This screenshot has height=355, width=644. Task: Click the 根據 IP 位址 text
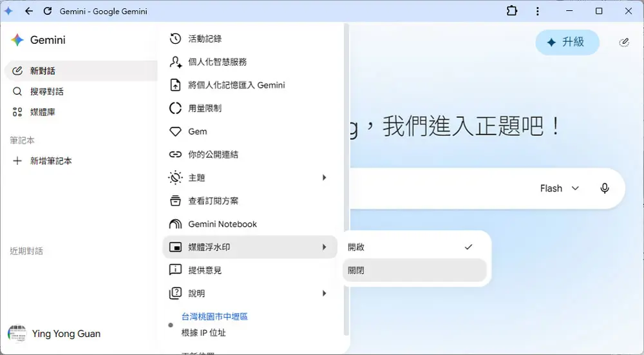click(204, 333)
